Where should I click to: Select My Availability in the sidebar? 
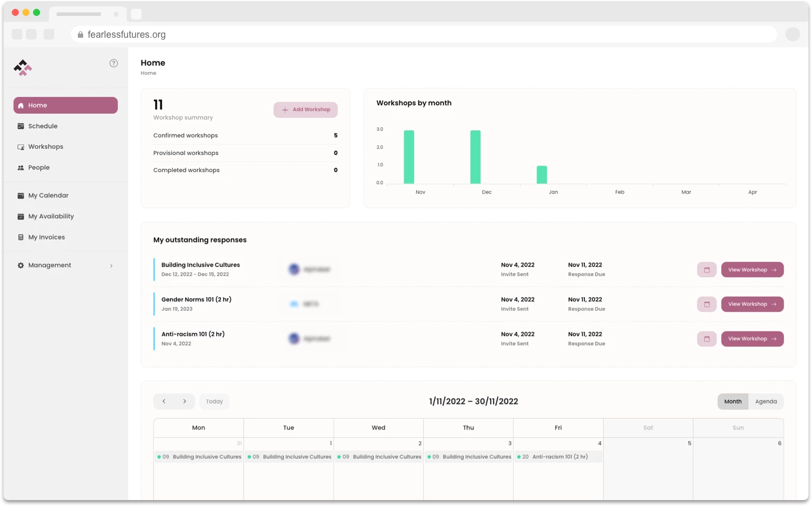pos(51,216)
